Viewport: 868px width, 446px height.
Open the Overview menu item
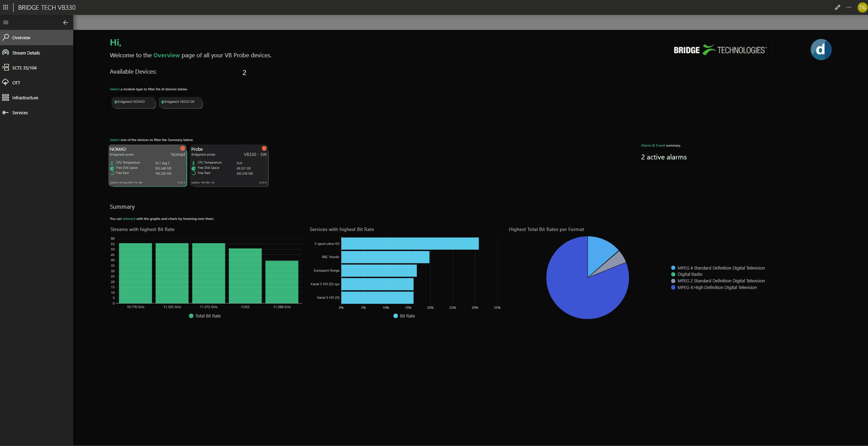(x=36, y=38)
